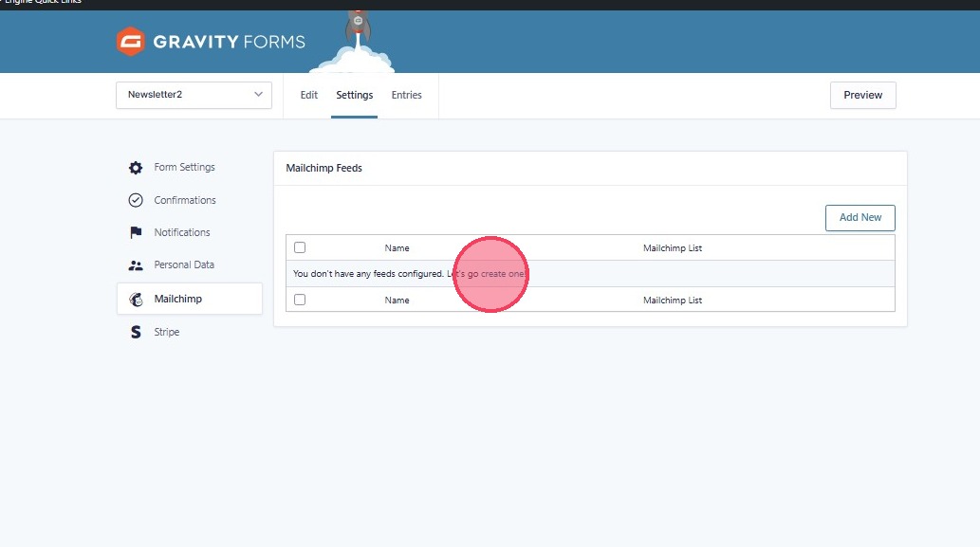980x547 pixels.
Task: Click the rocket illustration in header
Action: (x=358, y=41)
